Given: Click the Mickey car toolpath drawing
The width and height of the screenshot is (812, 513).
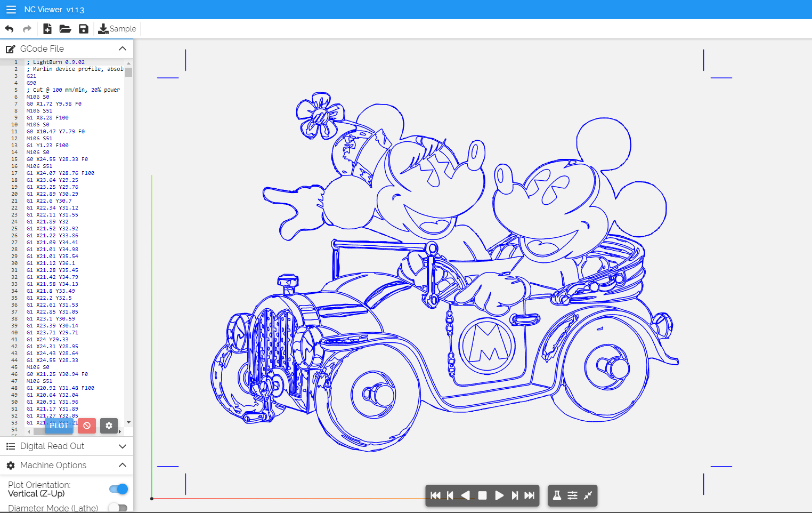Looking at the screenshot, I should point(444,272).
